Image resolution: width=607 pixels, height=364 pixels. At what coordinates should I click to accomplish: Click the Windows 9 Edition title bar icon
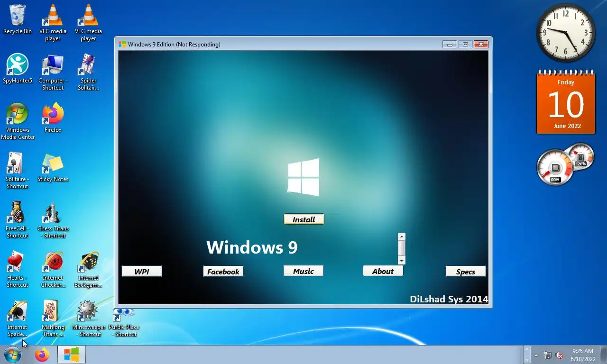(x=122, y=44)
